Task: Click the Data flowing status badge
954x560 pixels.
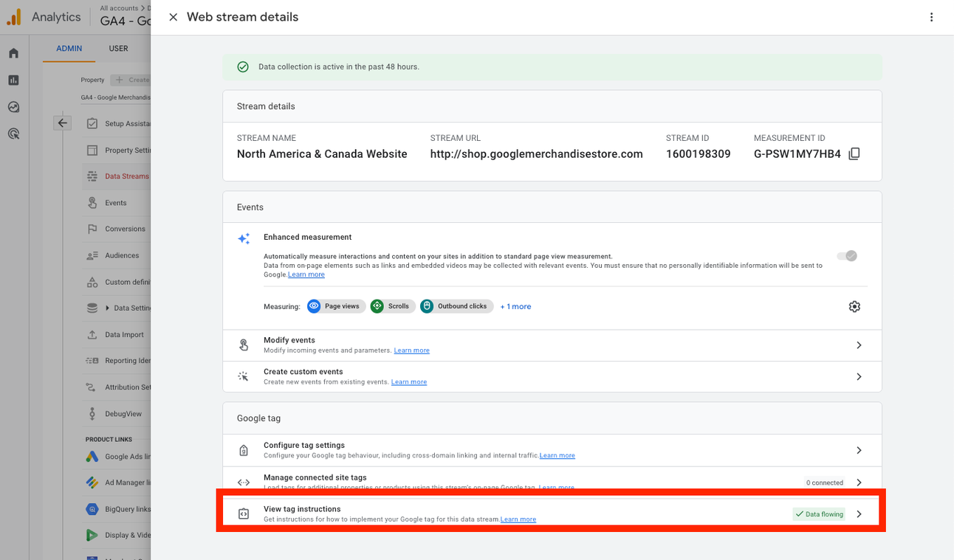Action: [819, 514]
